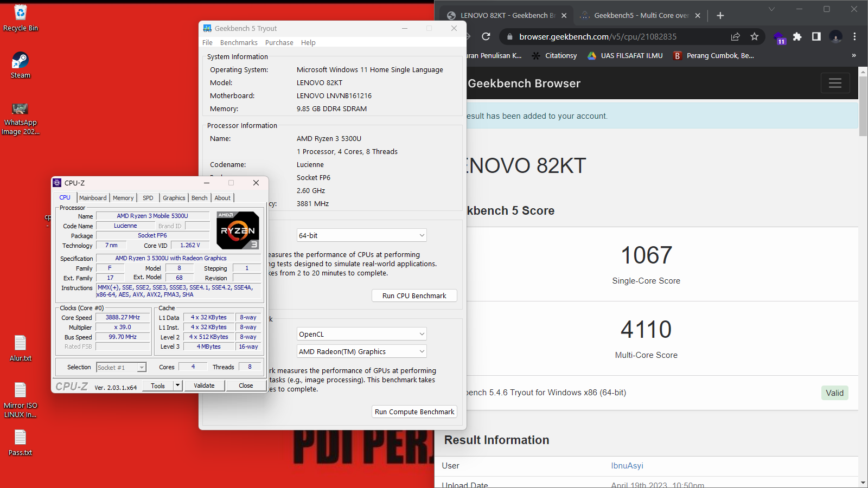Open the Help menu in Geekbench
This screenshot has width=868, height=488.
click(x=308, y=42)
